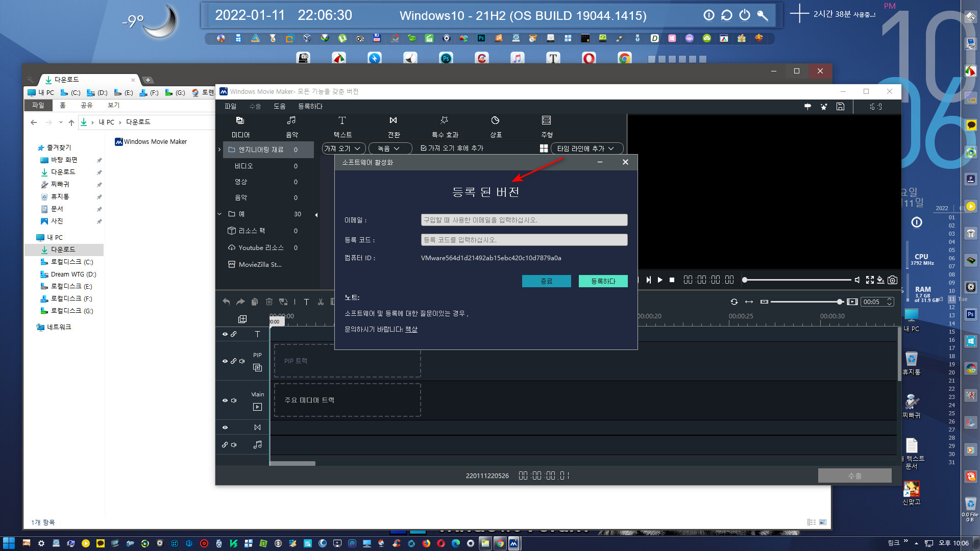980x551 pixels.
Task: Open the 상표 (Sticker) panel
Action: pyautogui.click(x=496, y=127)
